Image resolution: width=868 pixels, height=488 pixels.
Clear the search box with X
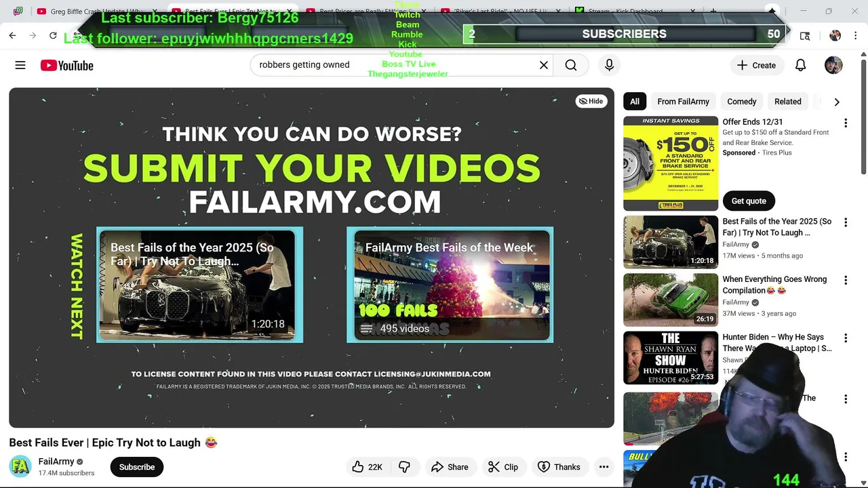tap(543, 65)
